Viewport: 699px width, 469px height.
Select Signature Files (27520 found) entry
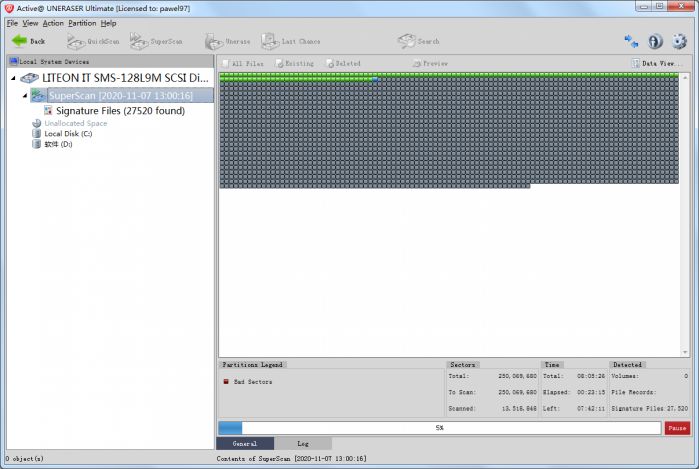tap(120, 111)
